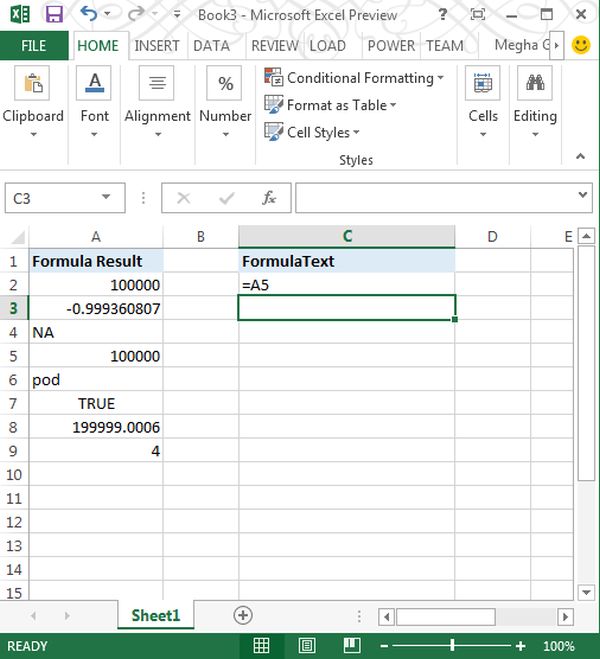The image size is (600, 659).
Task: Toggle Full Screen Mode icon
Action: pos(478,15)
